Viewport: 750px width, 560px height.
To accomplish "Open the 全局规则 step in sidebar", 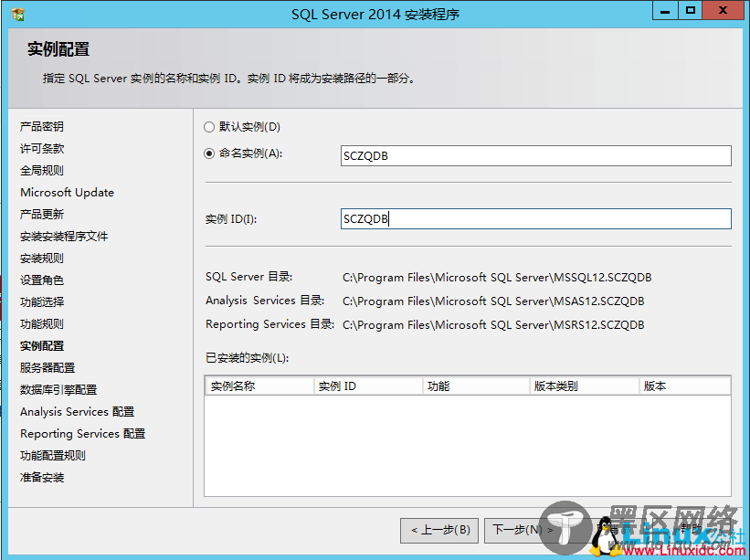I will (x=42, y=171).
